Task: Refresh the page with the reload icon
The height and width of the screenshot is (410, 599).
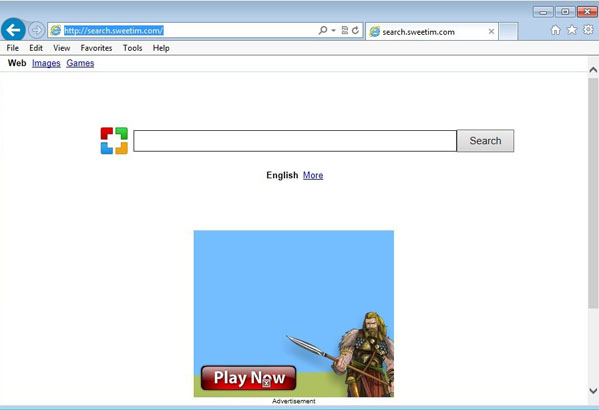Action: click(356, 30)
